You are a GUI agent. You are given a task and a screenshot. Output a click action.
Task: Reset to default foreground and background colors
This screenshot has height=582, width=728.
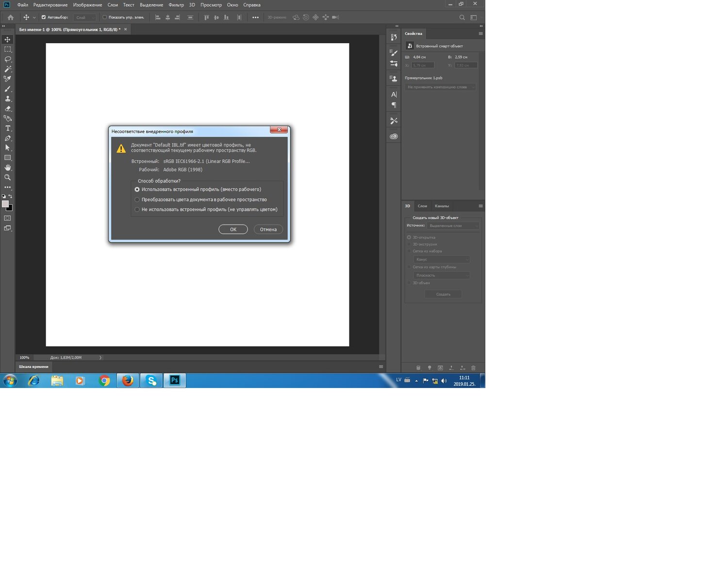click(x=4, y=196)
